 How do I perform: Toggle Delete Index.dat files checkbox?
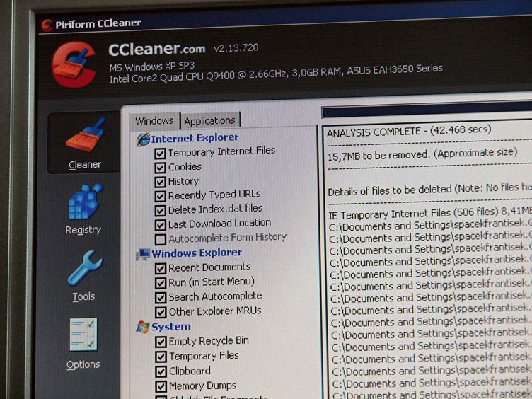click(160, 210)
